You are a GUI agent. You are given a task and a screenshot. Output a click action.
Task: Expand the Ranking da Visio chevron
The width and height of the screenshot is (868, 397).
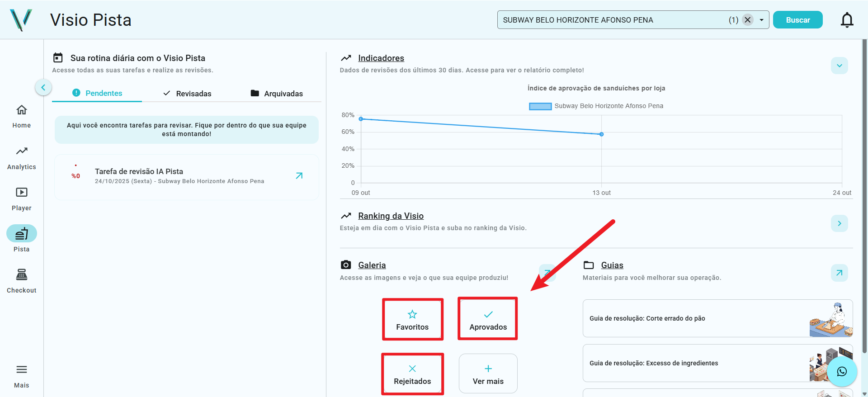coord(839,223)
